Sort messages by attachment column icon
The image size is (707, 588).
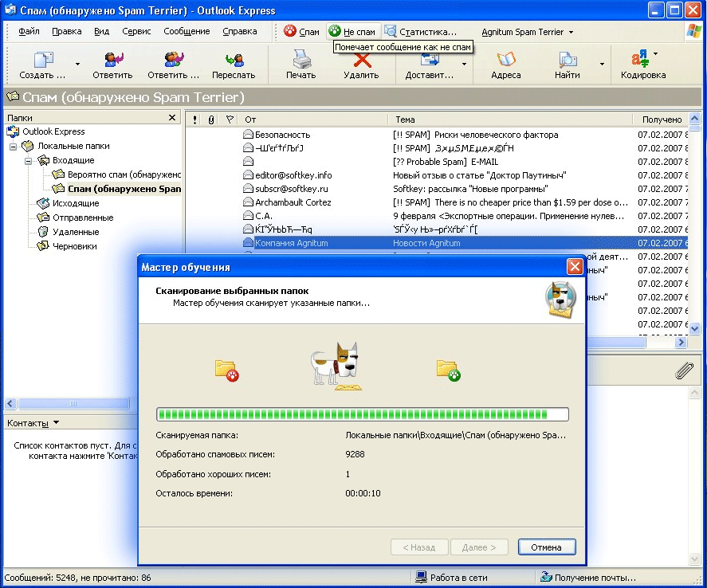coord(211,120)
